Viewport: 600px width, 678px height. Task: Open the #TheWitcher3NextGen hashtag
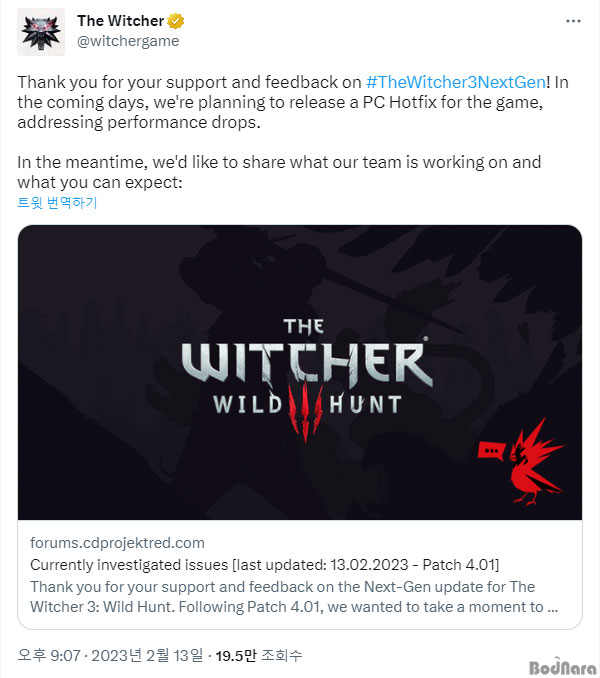click(x=456, y=82)
